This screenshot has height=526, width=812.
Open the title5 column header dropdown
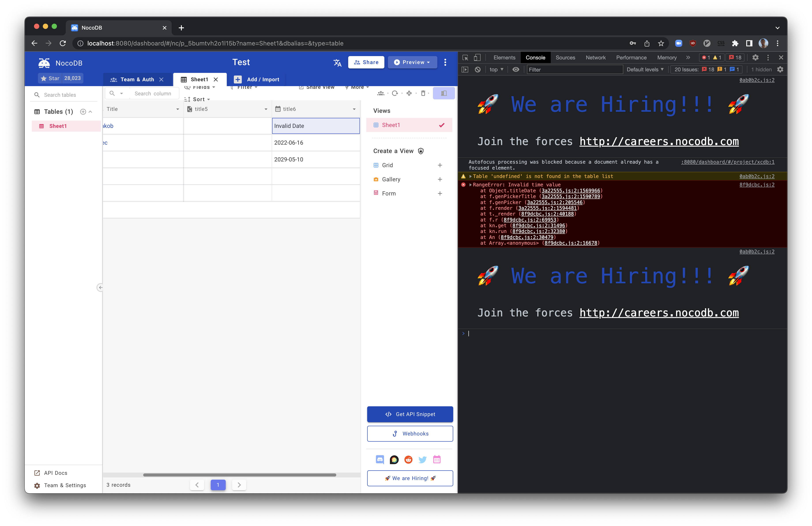(266, 109)
